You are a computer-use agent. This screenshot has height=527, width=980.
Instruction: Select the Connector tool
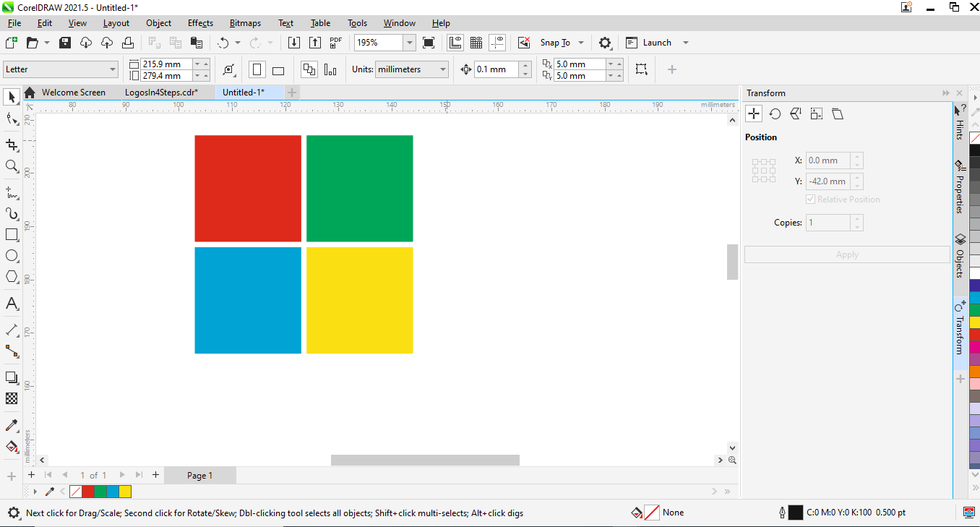pyautogui.click(x=12, y=351)
